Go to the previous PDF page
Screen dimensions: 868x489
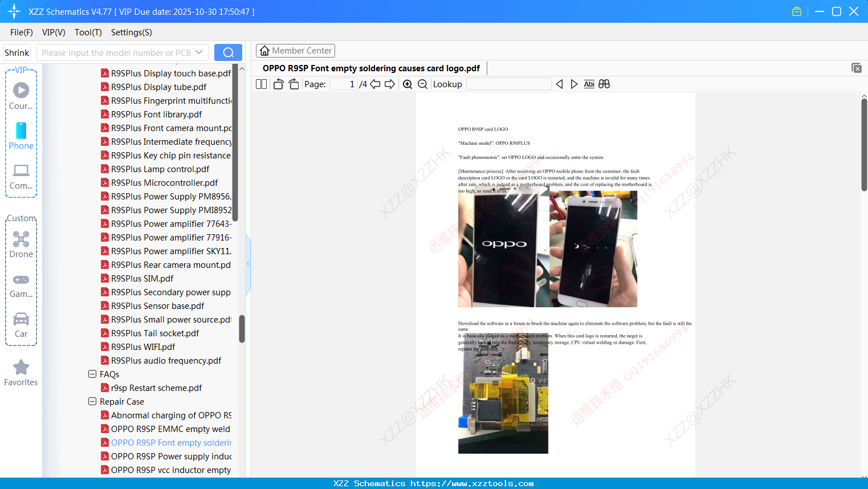click(375, 84)
